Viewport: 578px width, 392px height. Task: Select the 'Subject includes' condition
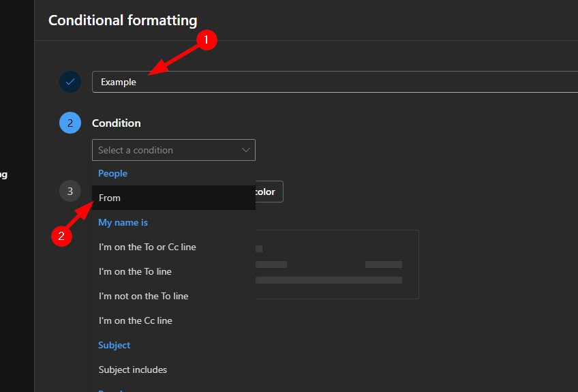coord(133,370)
